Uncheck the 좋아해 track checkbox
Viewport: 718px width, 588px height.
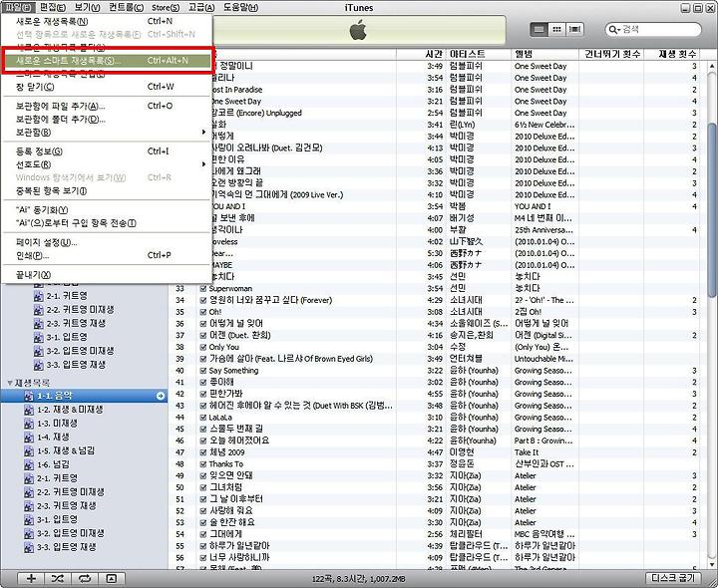click(x=203, y=382)
